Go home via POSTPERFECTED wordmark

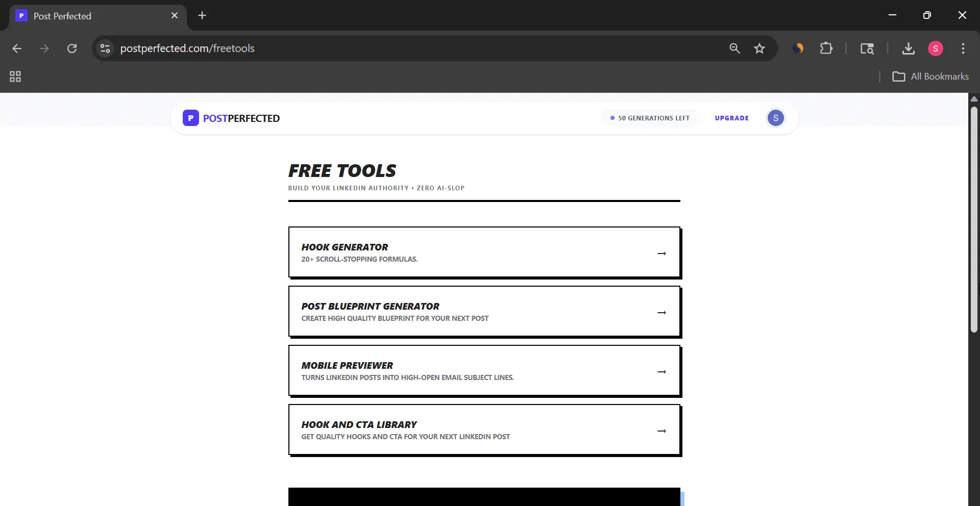point(241,118)
